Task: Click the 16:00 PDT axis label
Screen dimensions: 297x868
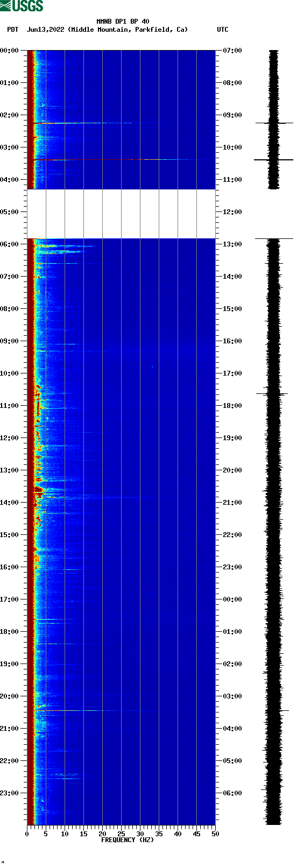Action: pos(10,567)
